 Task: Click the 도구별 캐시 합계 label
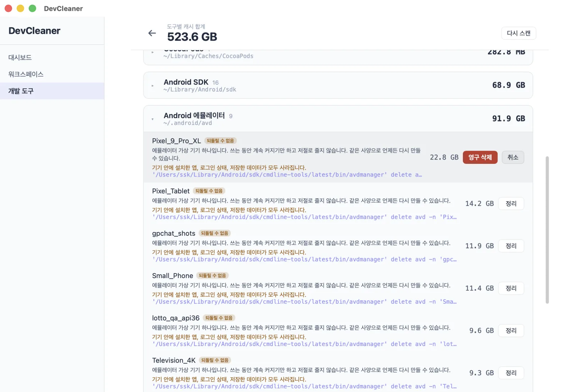click(x=186, y=27)
